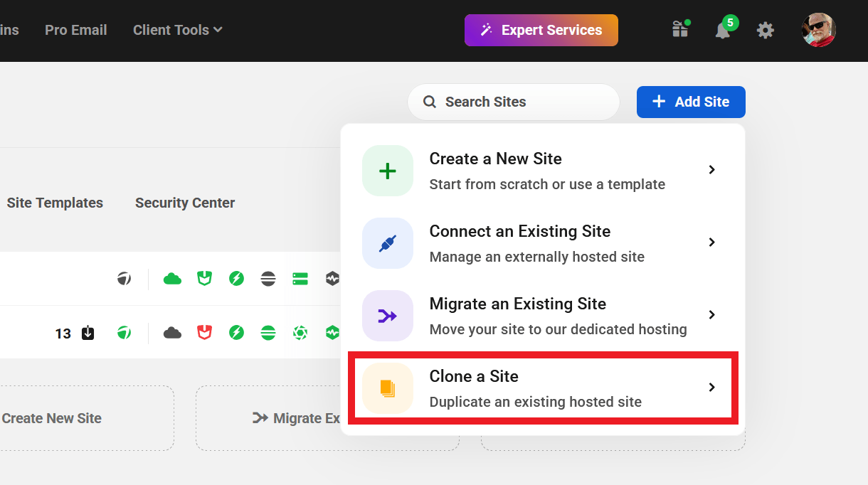Screen dimensions: 868x485
Task: Click the green backups cloud icon
Action: (171, 278)
